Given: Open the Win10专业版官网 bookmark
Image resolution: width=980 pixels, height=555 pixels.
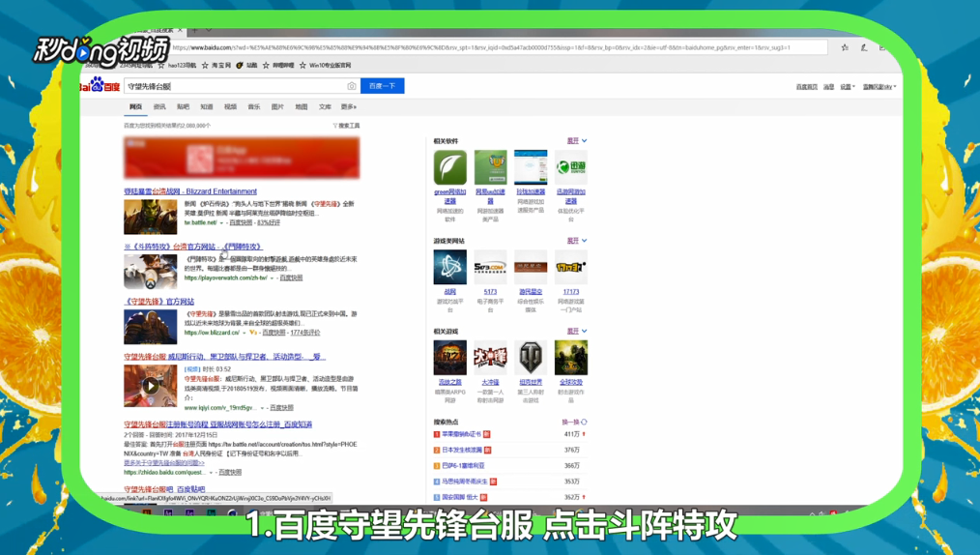Looking at the screenshot, I should pos(325,65).
